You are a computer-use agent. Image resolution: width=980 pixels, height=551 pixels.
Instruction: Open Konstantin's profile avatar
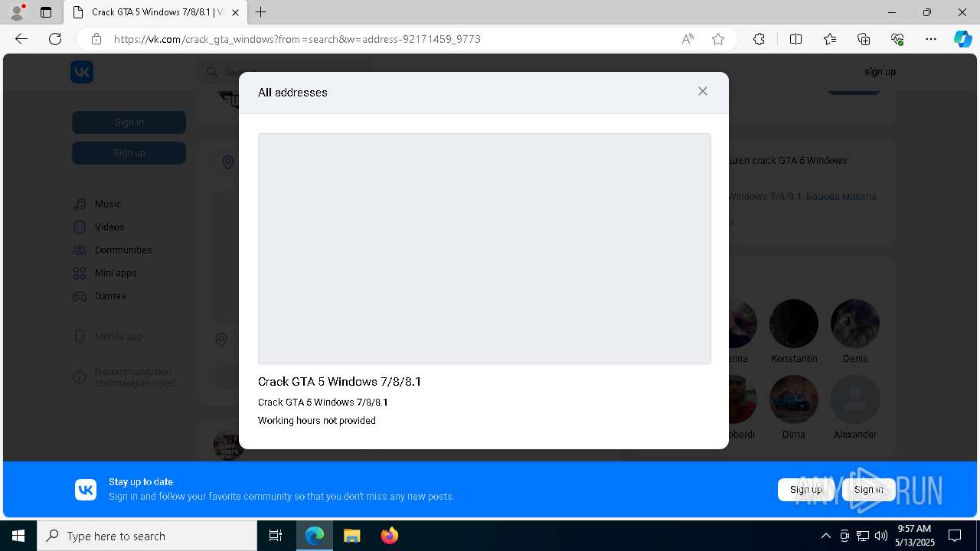(x=794, y=324)
